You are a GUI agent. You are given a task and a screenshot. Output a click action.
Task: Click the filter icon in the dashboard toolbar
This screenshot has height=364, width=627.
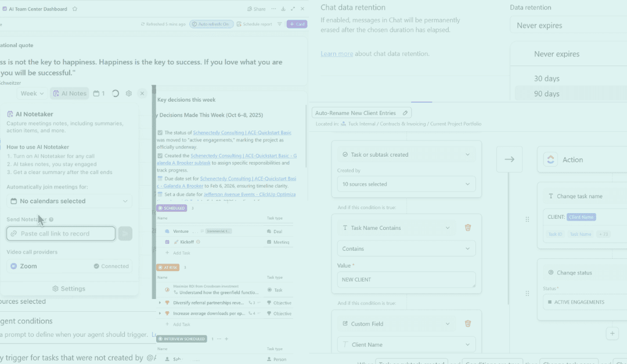[279, 24]
